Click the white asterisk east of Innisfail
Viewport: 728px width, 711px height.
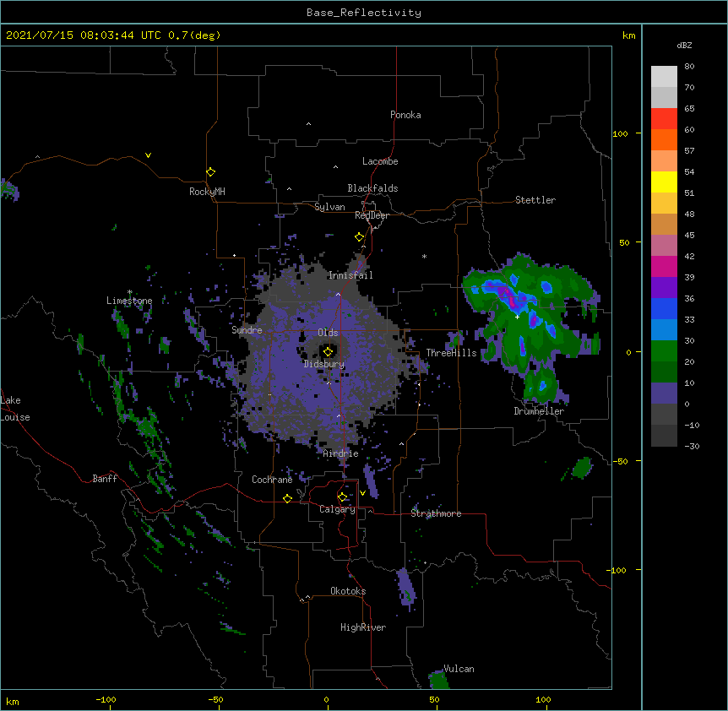[x=424, y=256]
